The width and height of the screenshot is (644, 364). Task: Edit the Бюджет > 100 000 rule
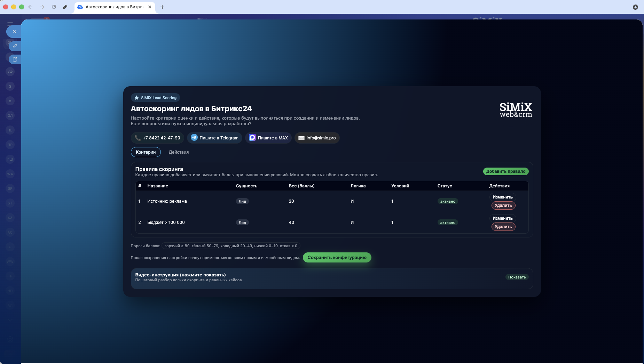coord(503,218)
